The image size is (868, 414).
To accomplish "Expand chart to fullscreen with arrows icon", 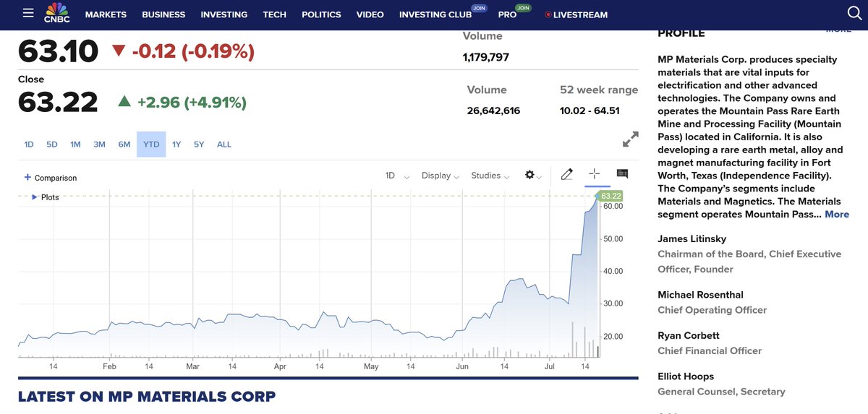I will tap(631, 139).
